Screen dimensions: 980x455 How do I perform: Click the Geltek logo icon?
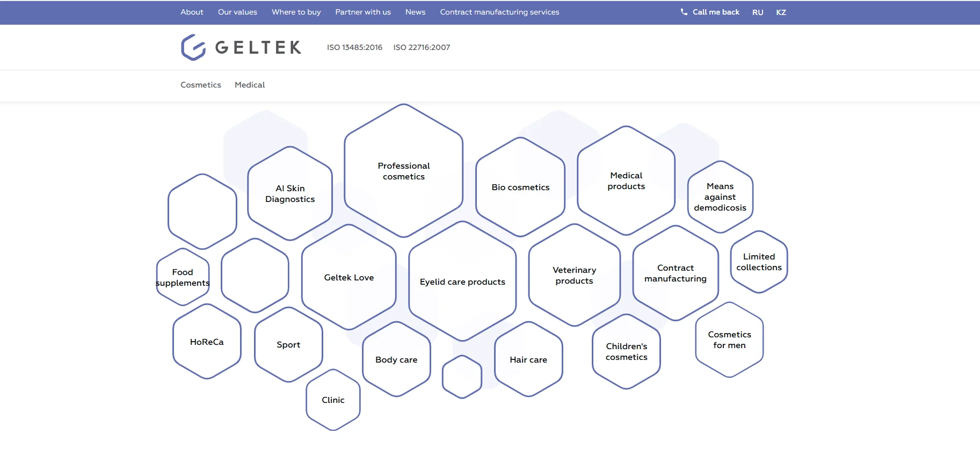click(193, 47)
